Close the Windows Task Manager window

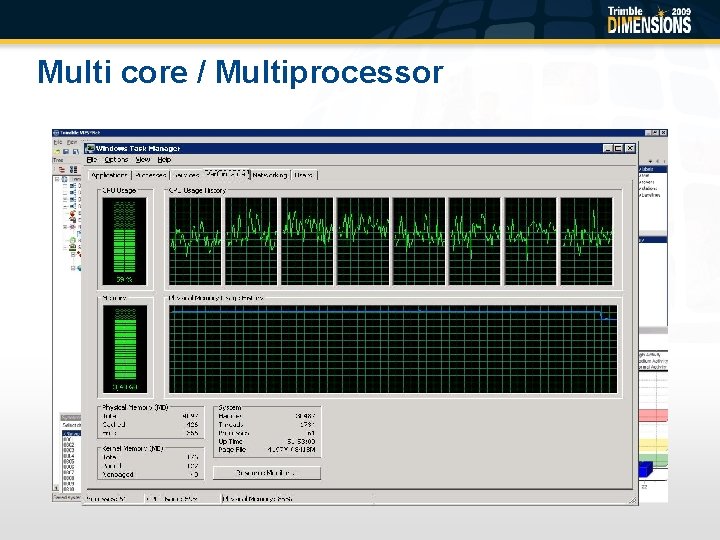(x=630, y=148)
